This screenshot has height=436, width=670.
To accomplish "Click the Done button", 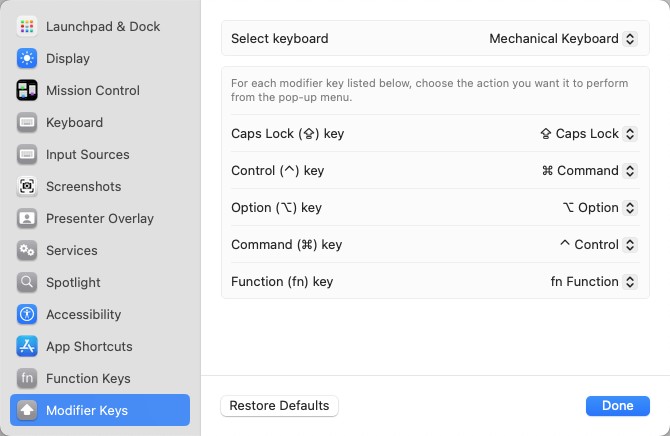I will (x=617, y=406).
